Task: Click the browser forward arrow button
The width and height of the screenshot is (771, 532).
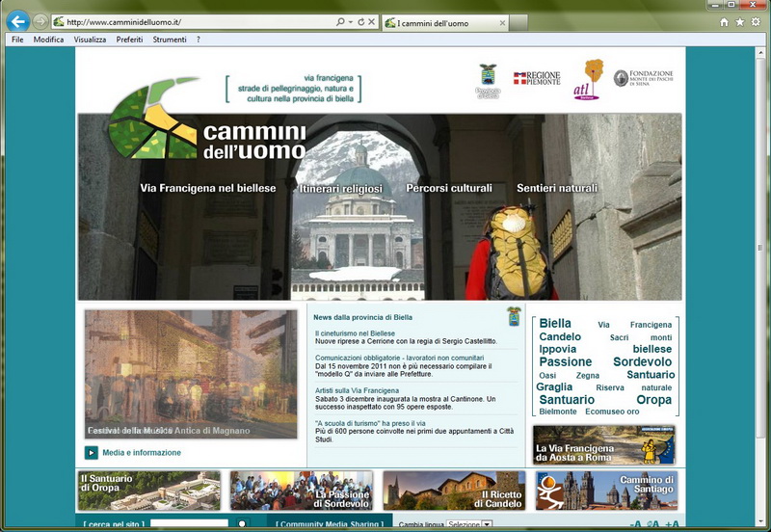Action: (x=40, y=20)
